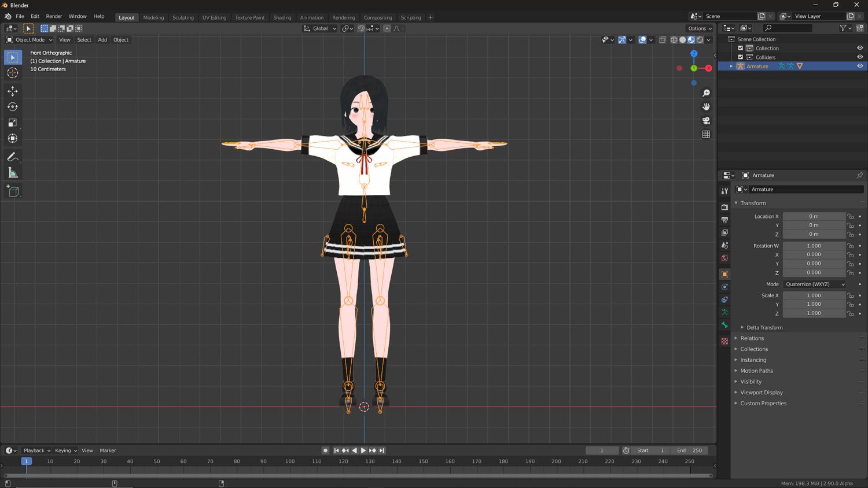Select the Cursor tool in toolbar
Viewport: 868px width, 488px height.
tap(13, 73)
